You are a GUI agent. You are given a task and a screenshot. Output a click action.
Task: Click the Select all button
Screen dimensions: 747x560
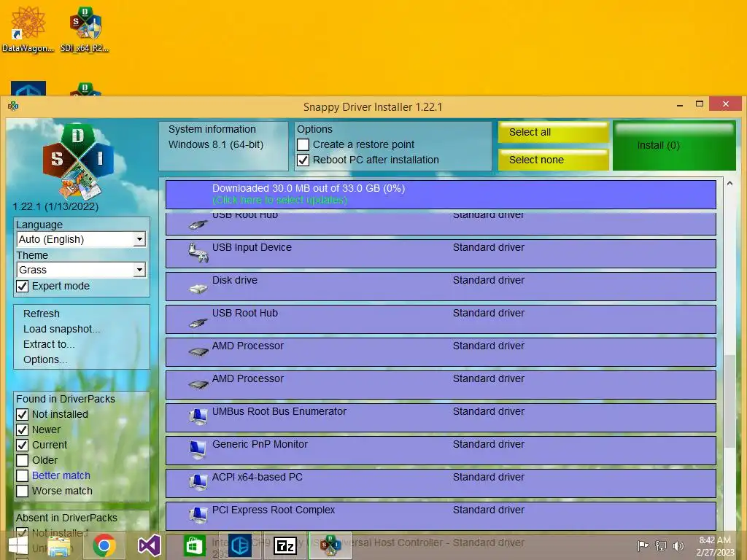coord(553,133)
